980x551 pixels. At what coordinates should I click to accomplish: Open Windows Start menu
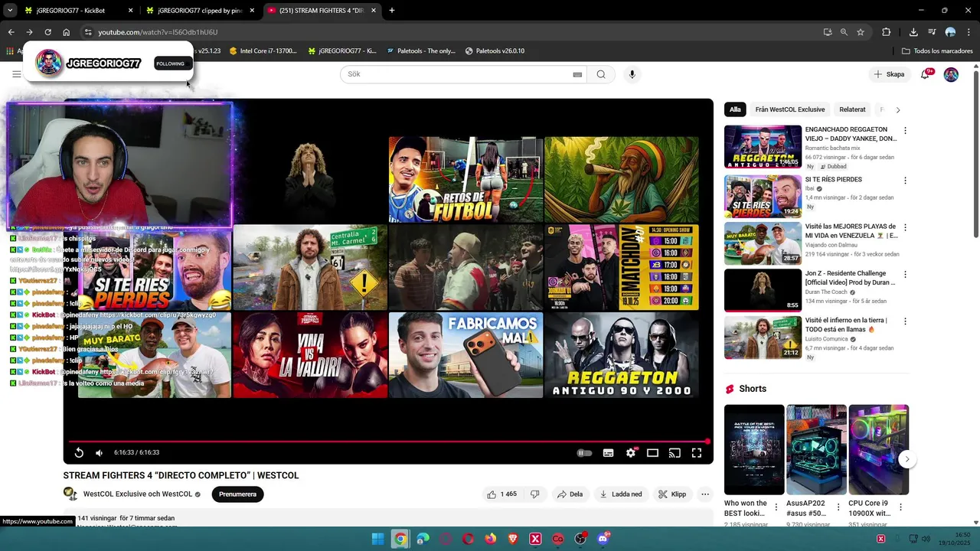(x=377, y=539)
